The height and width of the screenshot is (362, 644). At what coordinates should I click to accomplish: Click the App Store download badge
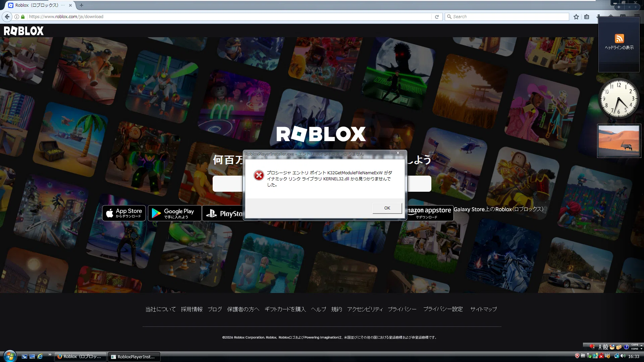pos(124,213)
